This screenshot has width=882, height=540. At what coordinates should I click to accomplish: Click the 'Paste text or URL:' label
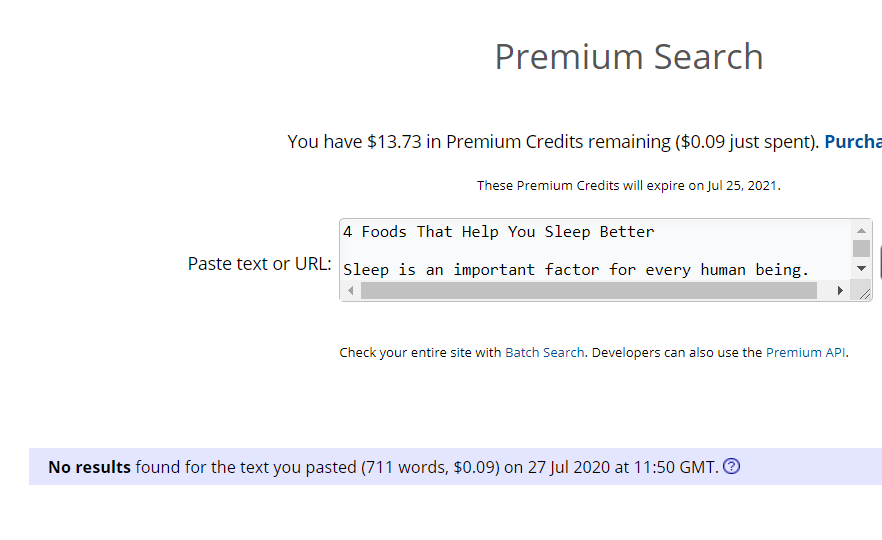[x=259, y=264]
